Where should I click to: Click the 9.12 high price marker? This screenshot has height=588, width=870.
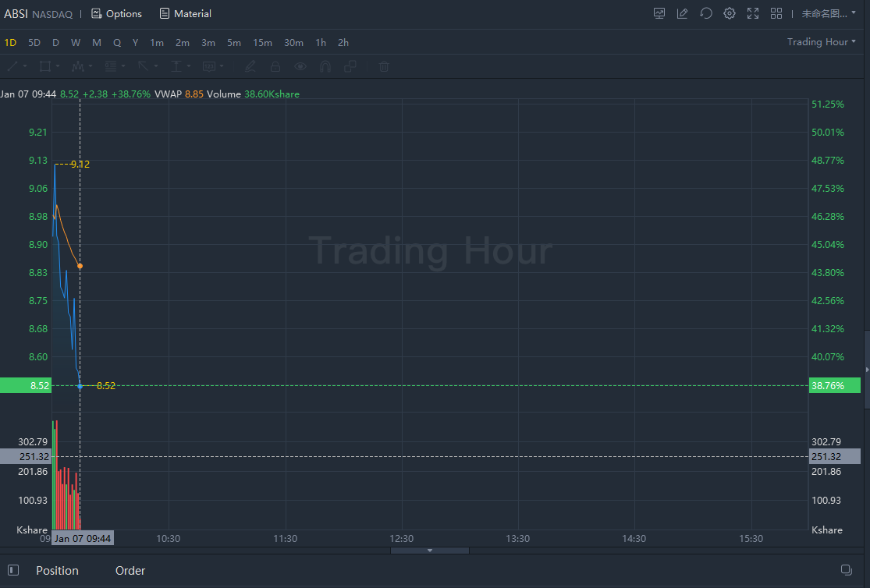[80, 165]
